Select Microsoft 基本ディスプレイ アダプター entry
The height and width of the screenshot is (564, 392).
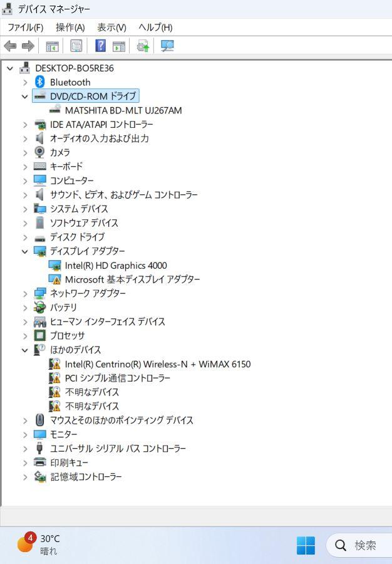click(132, 279)
